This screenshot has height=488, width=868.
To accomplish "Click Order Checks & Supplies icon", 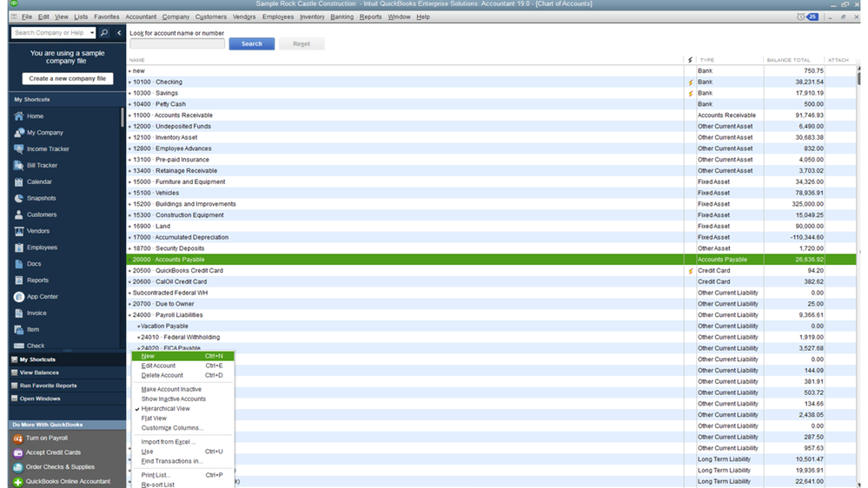I will tap(17, 467).
